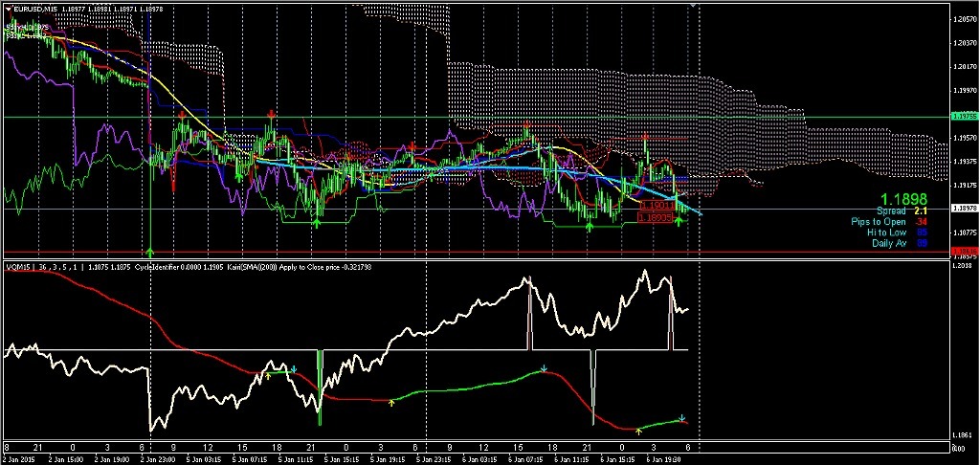The height and width of the screenshot is (465, 980).
Task: Click the red 1.18616 price tag on the scale
Action: [963, 251]
